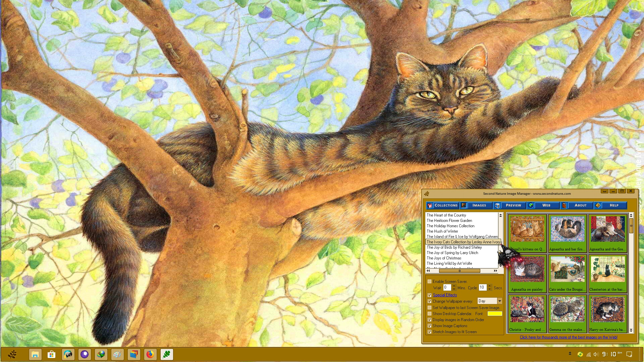Select the Chesterton at the bac... thumbnail
Image resolution: width=644 pixels, height=362 pixels.
coord(608,274)
